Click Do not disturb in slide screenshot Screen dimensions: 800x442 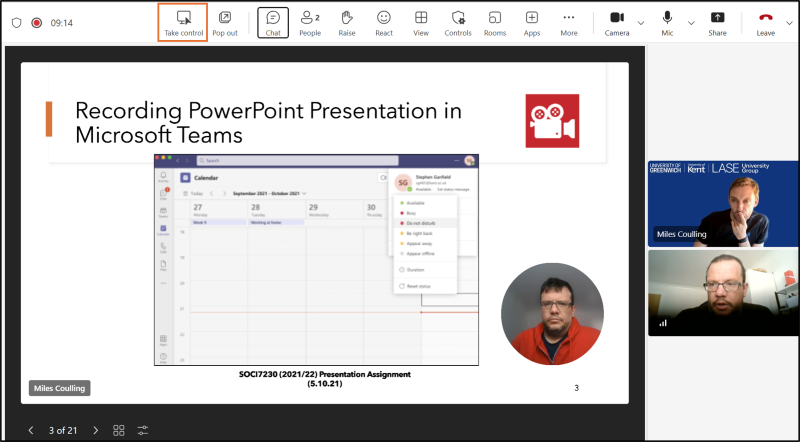(x=420, y=223)
